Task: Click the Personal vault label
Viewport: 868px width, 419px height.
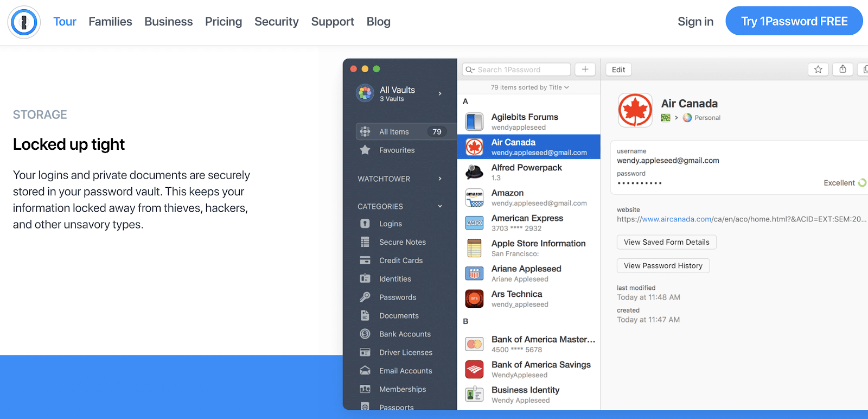Action: click(707, 118)
